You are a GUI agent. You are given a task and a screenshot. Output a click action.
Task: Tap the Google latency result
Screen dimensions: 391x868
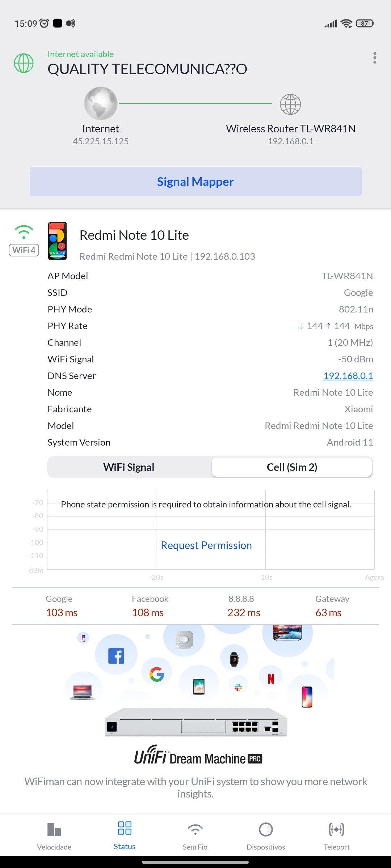click(x=62, y=606)
